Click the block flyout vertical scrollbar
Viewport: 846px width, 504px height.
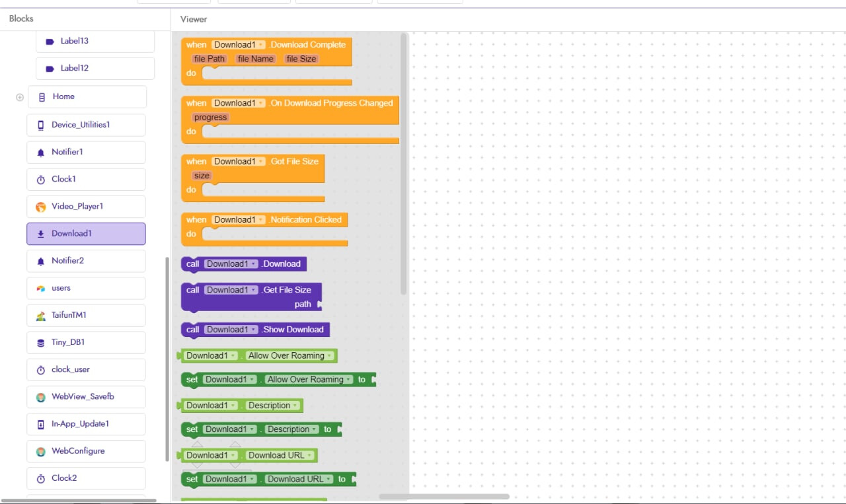[x=404, y=164]
